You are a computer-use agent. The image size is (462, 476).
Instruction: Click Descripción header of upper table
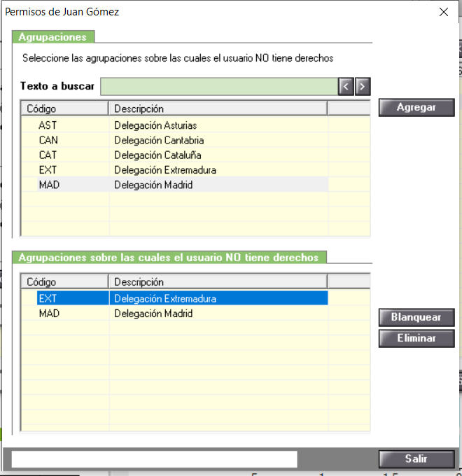218,108
